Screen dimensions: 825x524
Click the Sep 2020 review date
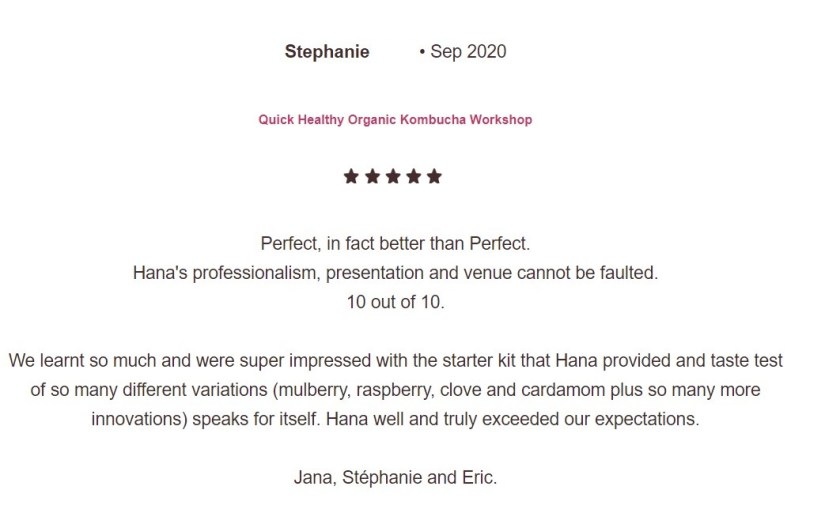pyautogui.click(x=468, y=52)
